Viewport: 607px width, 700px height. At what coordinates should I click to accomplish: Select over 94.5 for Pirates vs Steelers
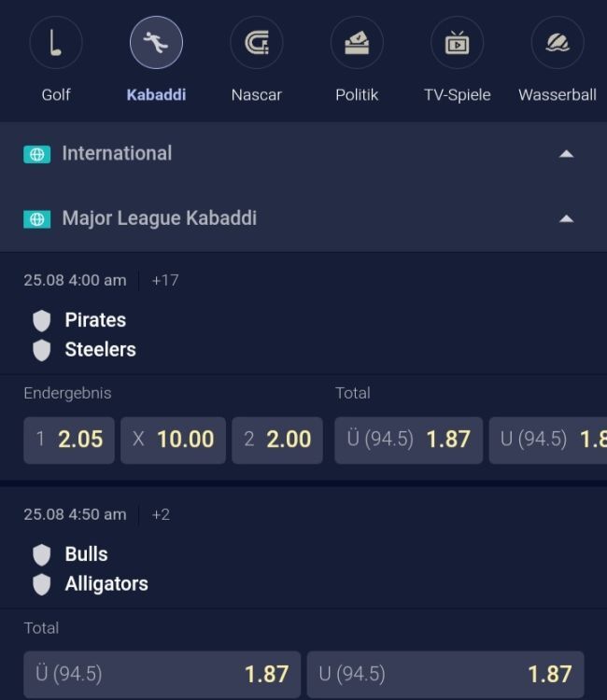[x=408, y=440]
